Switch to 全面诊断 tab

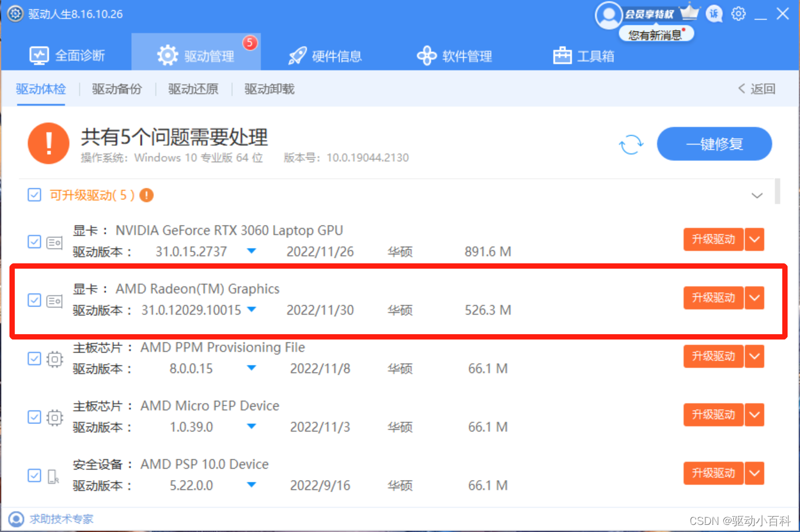coord(67,56)
